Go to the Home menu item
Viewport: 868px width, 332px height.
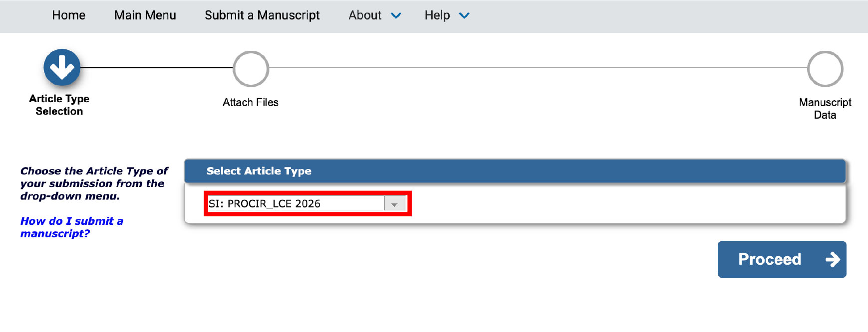pos(68,15)
